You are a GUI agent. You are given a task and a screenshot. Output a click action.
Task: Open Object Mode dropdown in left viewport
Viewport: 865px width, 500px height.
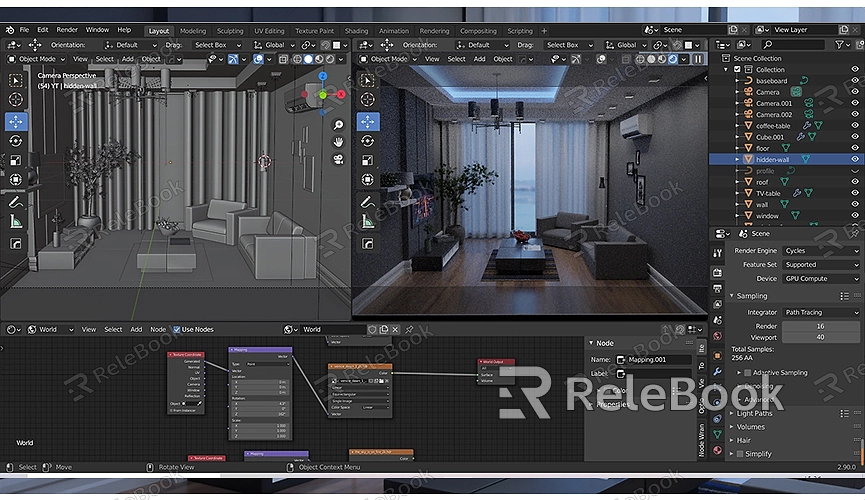(x=36, y=59)
